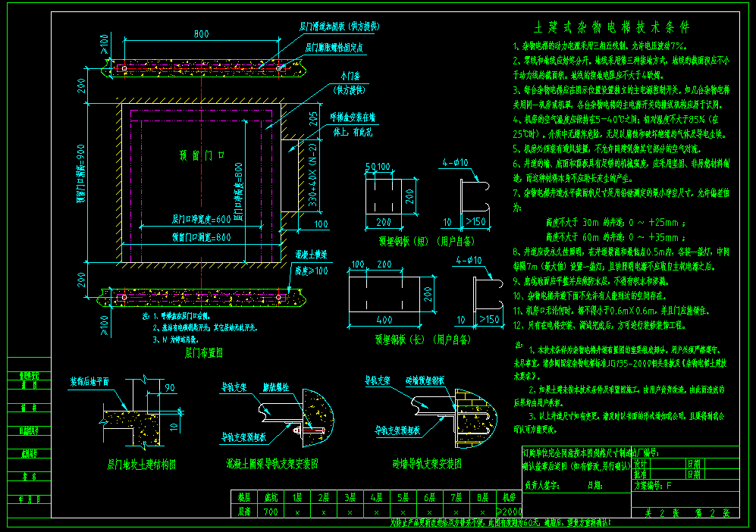The height and width of the screenshot is (532, 756).
Task: Click the 方案编号: F field
Action: point(653,486)
